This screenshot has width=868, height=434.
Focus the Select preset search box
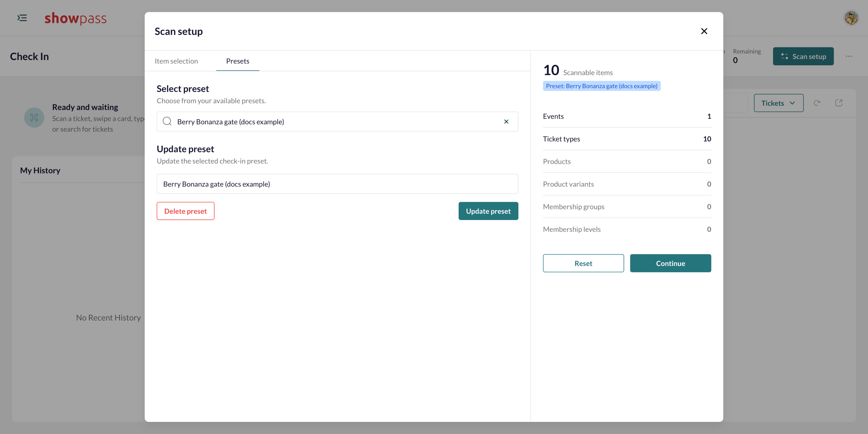(x=337, y=122)
